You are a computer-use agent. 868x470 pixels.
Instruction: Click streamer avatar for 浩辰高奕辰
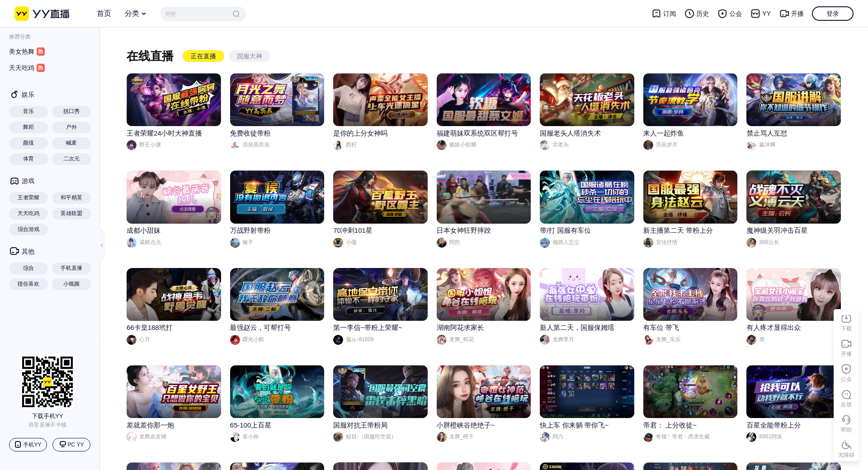235,145
